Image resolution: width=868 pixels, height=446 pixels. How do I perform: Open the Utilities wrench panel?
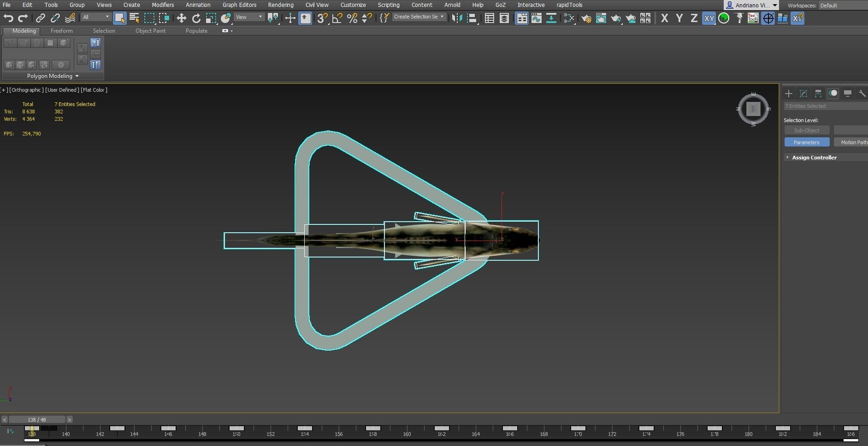(862, 94)
